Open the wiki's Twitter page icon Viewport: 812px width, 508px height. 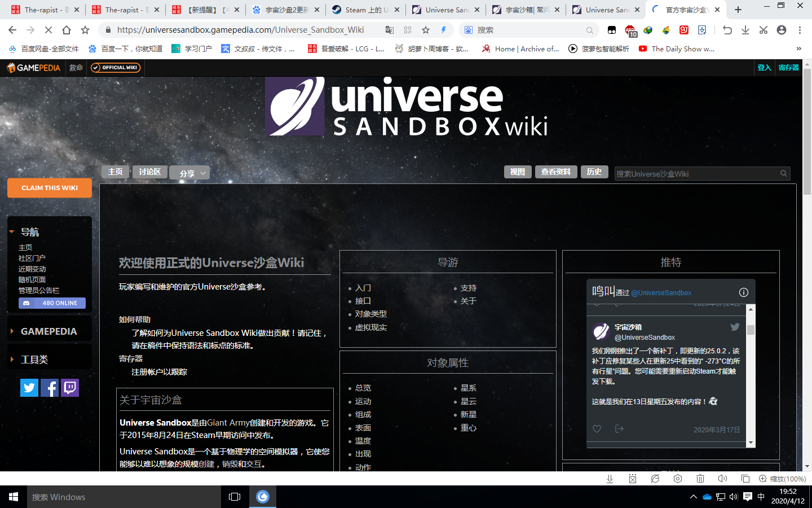point(29,388)
